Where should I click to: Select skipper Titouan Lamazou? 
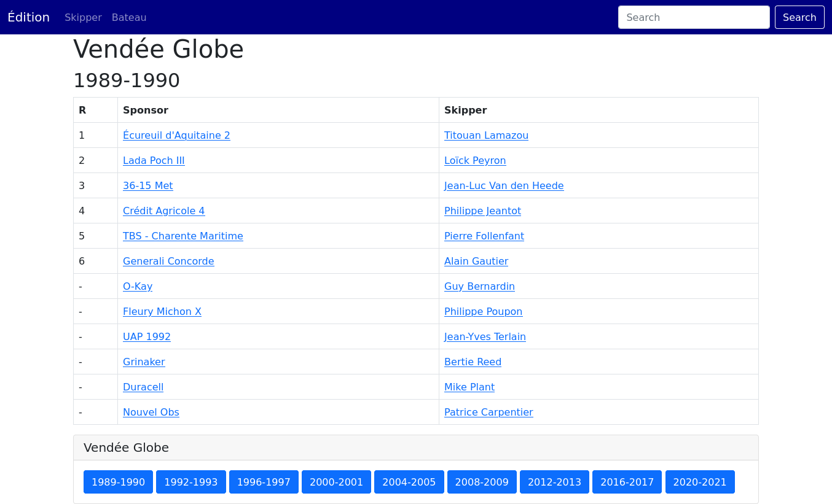(x=486, y=135)
